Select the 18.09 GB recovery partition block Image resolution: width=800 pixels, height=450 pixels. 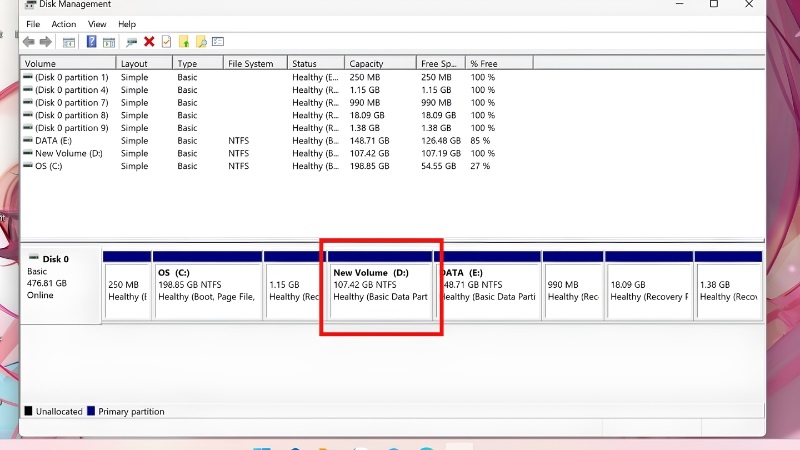click(x=649, y=286)
